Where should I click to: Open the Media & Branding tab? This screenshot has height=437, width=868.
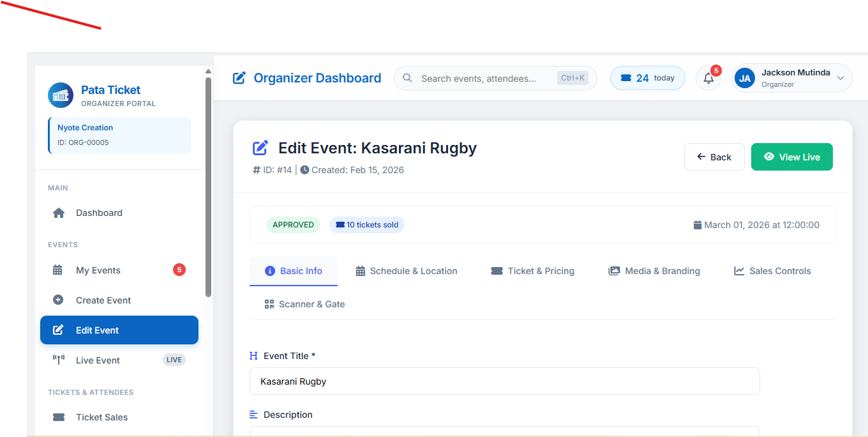(654, 270)
